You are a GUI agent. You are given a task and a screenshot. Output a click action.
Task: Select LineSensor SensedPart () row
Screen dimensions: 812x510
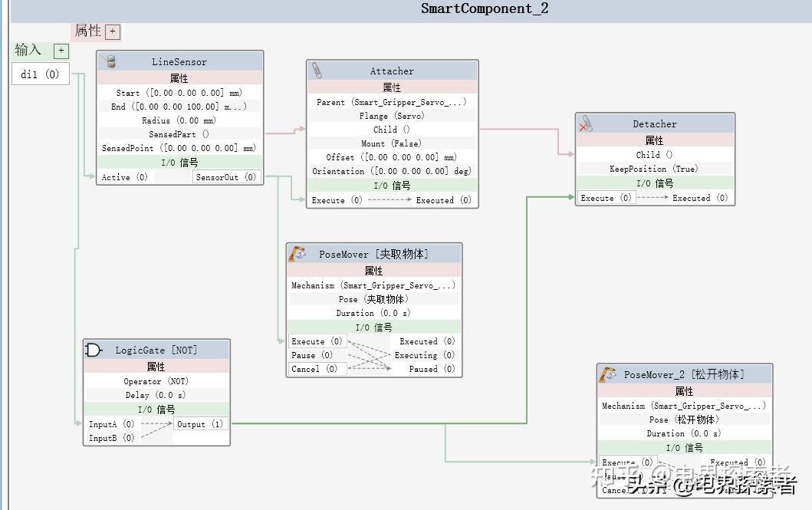(179, 134)
